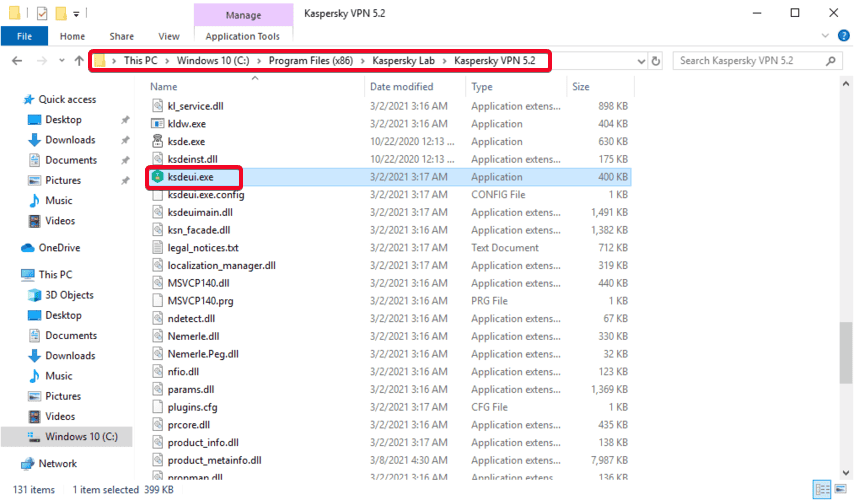Viewport: 854px width, 500px height.
Task: Select ksdeuimain.dll file name
Action: (200, 212)
